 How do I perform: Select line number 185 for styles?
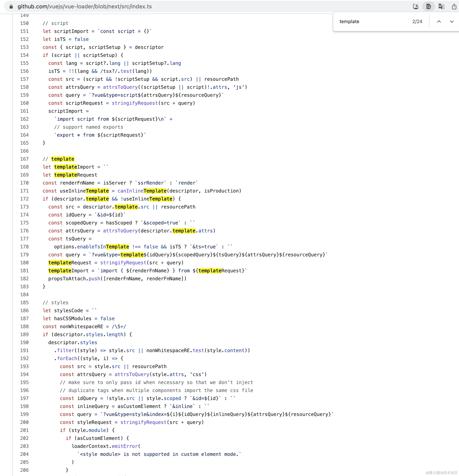click(24, 303)
